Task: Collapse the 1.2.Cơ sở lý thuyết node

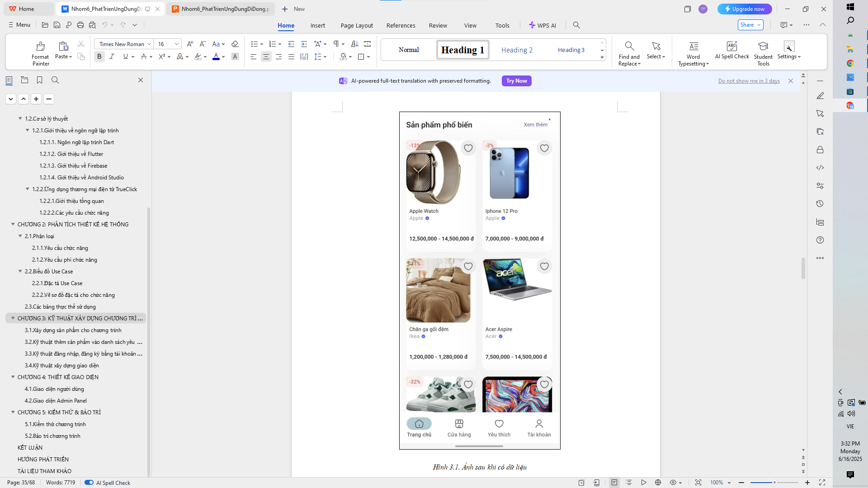Action: (20, 118)
